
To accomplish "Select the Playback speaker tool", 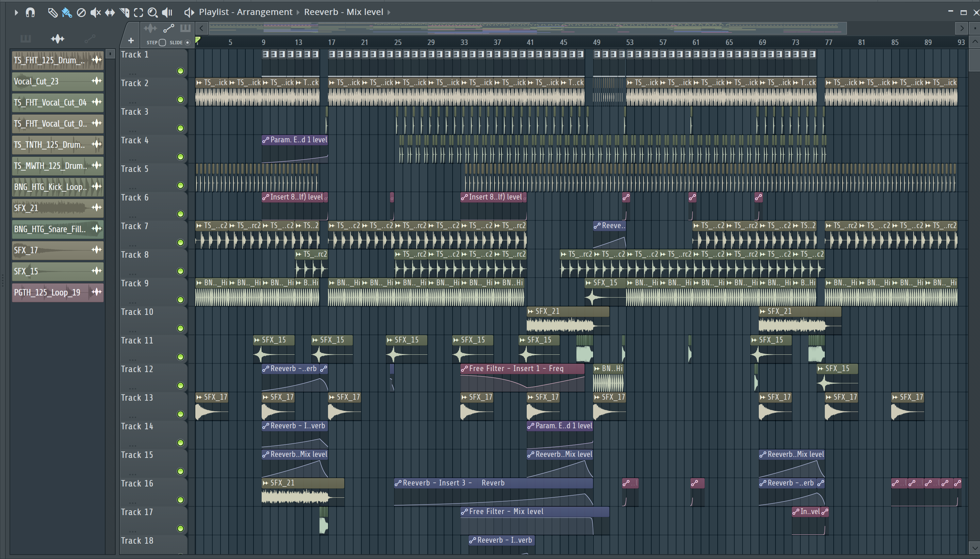I will (167, 13).
